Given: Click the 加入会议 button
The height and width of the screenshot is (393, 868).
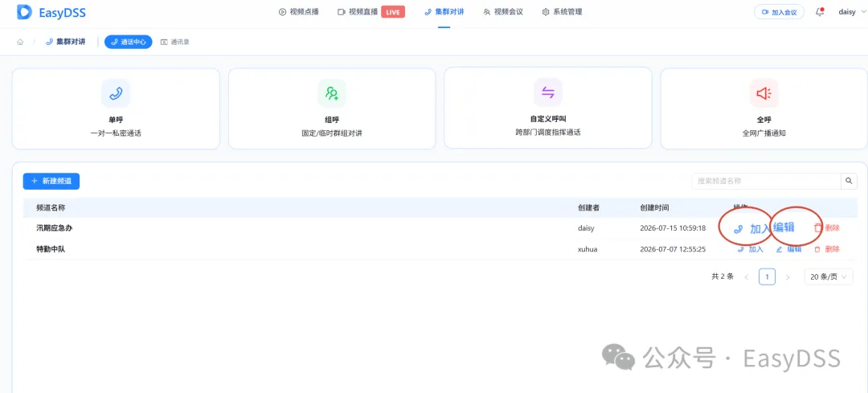Looking at the screenshot, I should point(779,11).
